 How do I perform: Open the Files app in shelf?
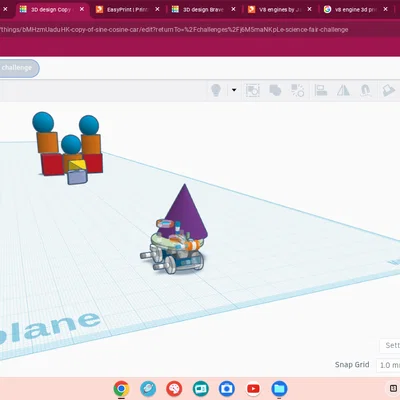(279, 388)
